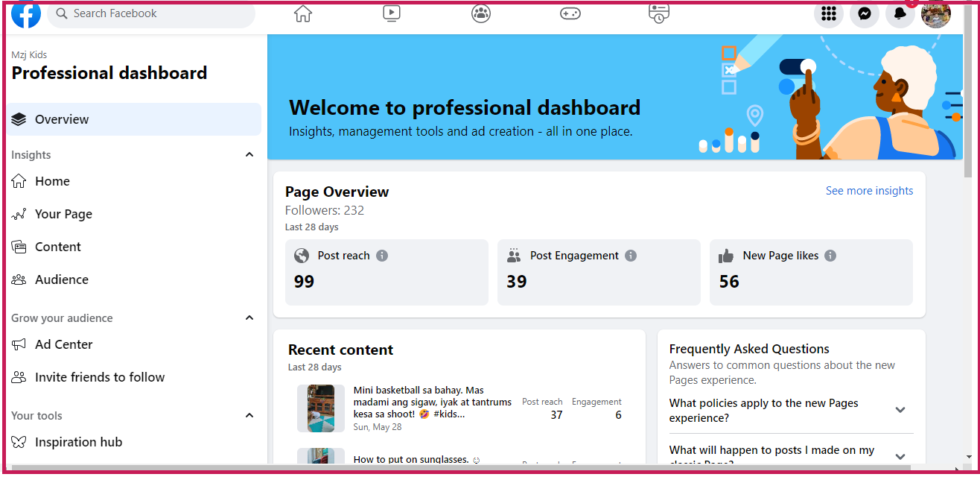Click the Search Facebook field
The height and width of the screenshot is (477, 980).
pos(151,13)
